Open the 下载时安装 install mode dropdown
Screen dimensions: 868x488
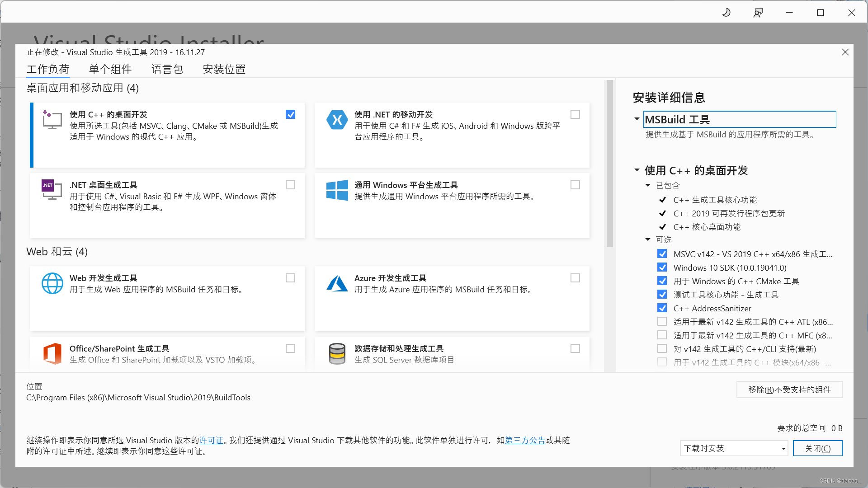tap(734, 448)
